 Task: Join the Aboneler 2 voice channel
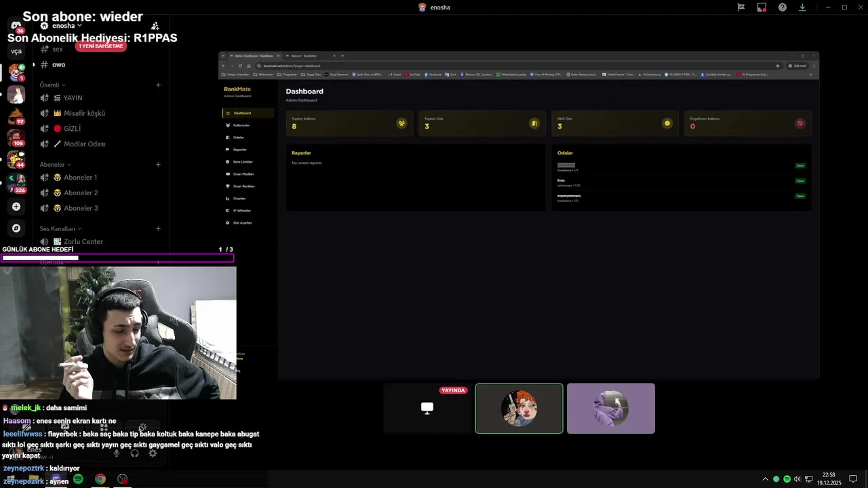[x=100, y=193]
